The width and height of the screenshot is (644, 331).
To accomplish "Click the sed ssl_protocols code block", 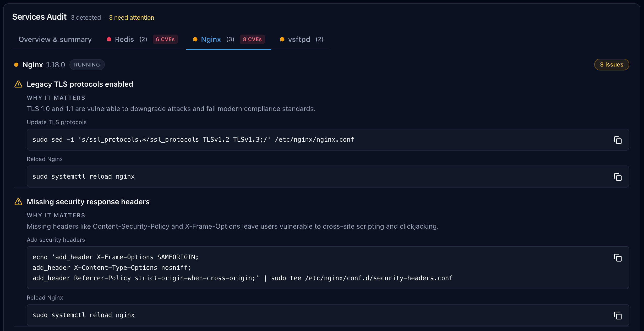I will (x=328, y=140).
